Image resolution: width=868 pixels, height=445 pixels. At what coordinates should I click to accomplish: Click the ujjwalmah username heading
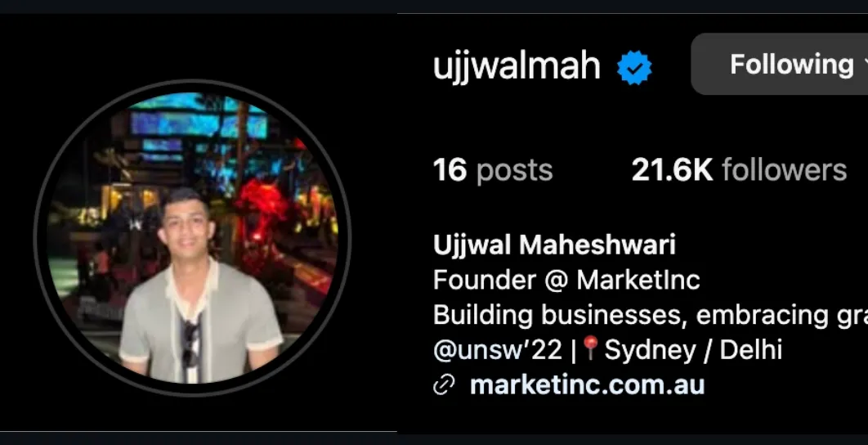tap(517, 66)
